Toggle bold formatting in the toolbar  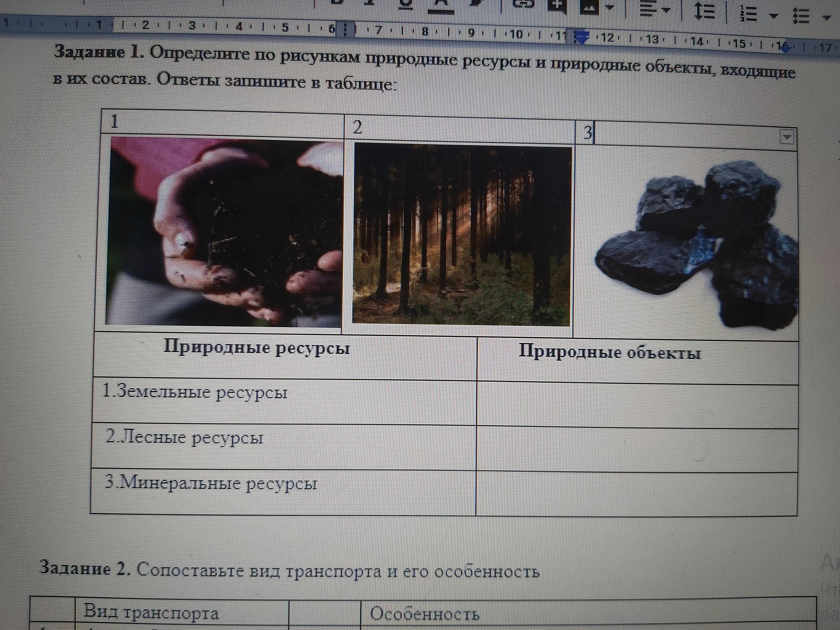point(337,2)
